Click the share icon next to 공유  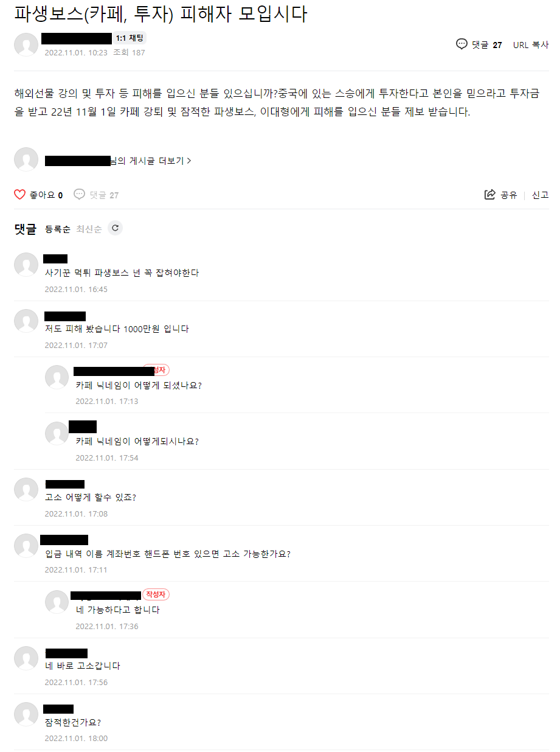(x=489, y=195)
